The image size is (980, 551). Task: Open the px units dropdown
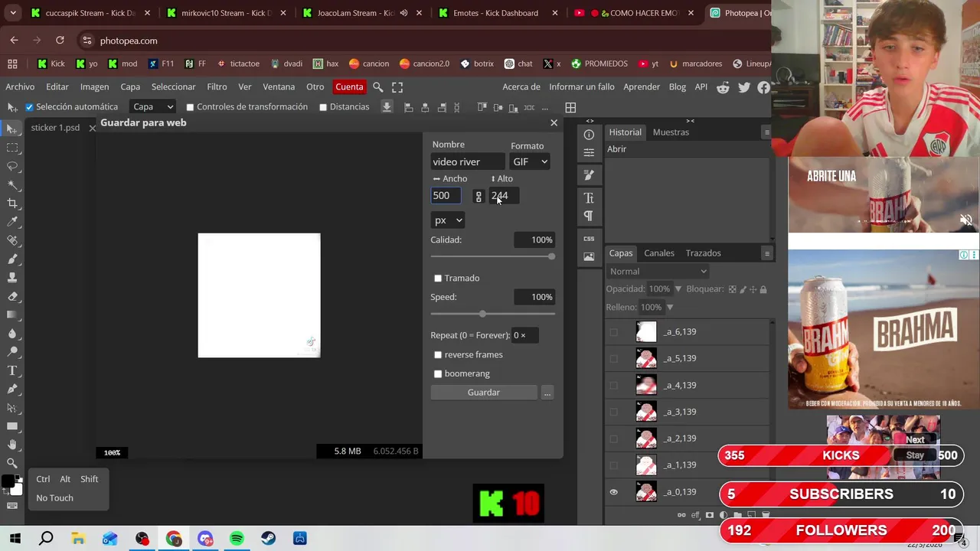[448, 220]
